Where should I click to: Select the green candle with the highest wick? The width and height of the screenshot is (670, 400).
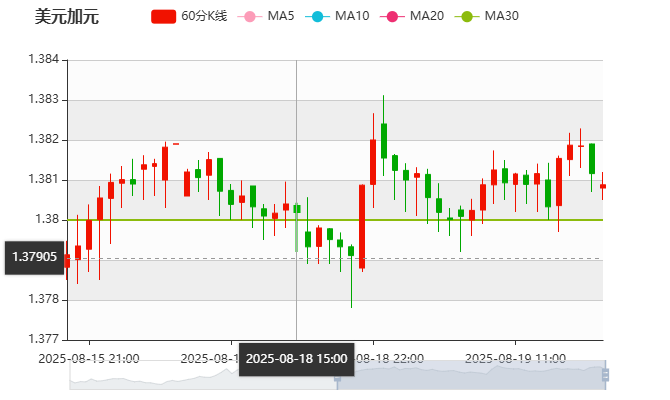pyautogui.click(x=384, y=141)
